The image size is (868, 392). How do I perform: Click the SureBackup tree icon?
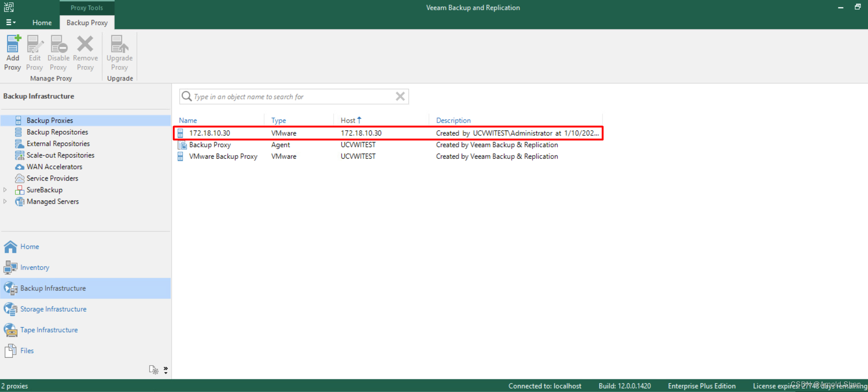[19, 190]
